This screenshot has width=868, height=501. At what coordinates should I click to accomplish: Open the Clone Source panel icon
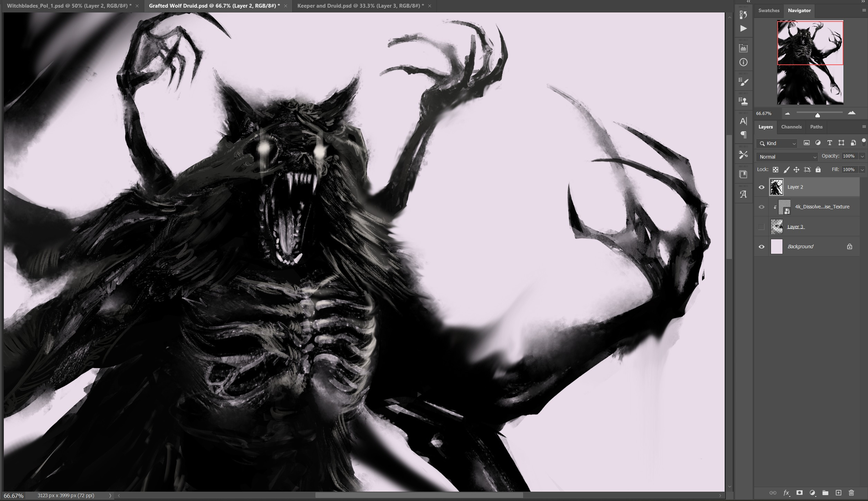[743, 101]
